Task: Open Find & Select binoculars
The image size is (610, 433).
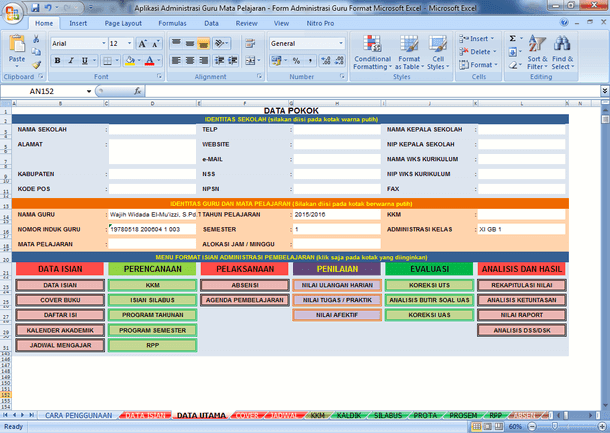Action: 562,53
